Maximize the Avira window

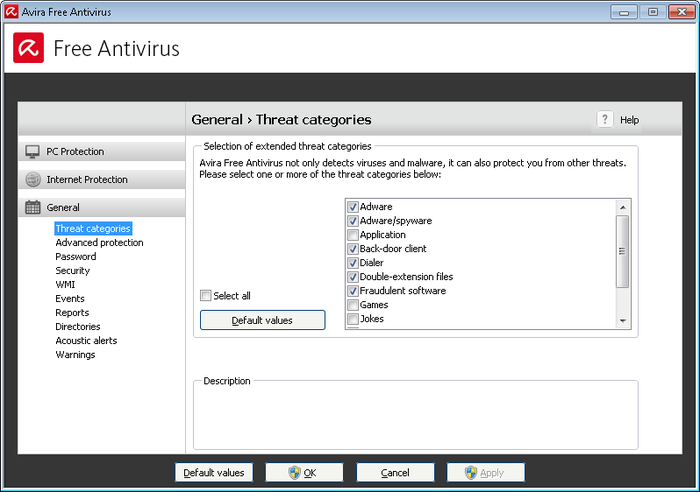(x=653, y=12)
